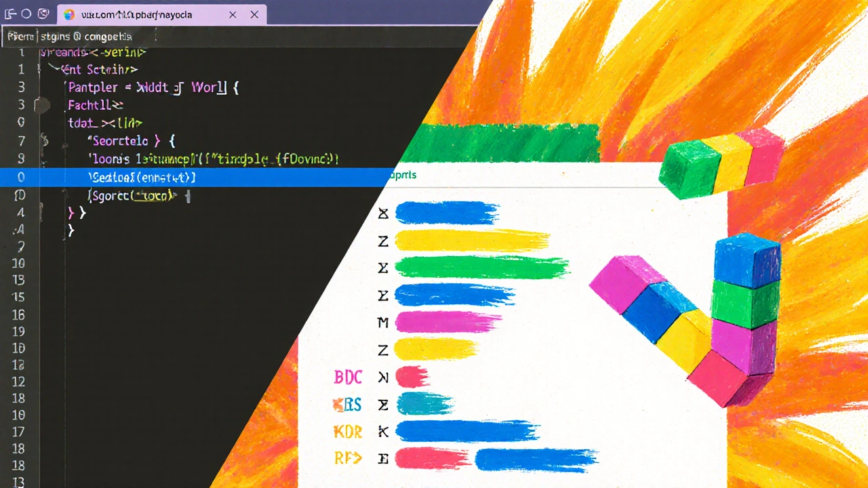Screen dimensions: 868x488
Task: Click the colorful round favicon on the open tab
Action: (69, 14)
